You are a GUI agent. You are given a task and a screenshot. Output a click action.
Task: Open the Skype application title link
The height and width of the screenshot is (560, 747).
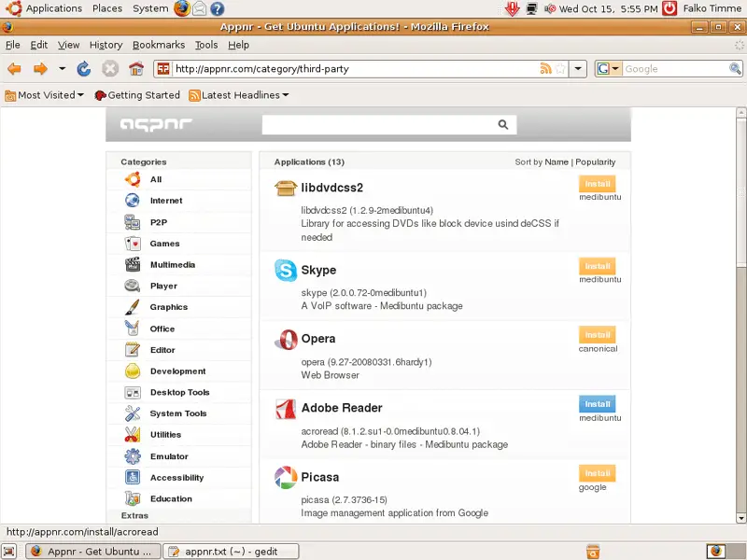coord(318,270)
